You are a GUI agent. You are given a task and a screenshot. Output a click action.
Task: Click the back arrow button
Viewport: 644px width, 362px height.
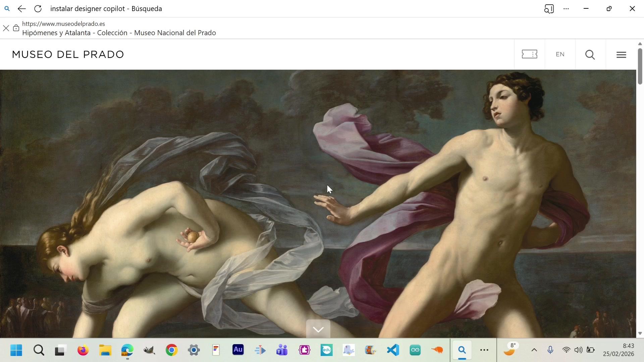click(x=21, y=9)
